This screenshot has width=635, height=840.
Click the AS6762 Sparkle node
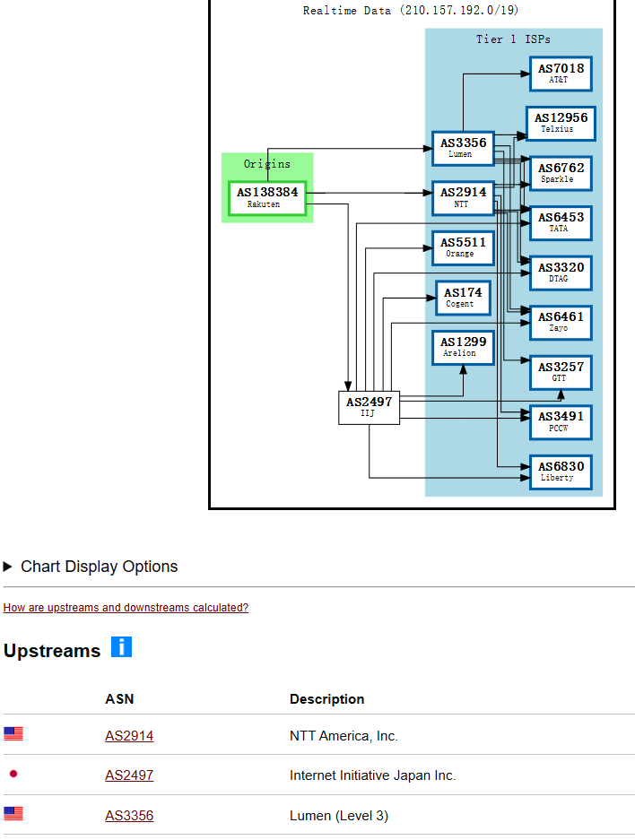(x=561, y=173)
